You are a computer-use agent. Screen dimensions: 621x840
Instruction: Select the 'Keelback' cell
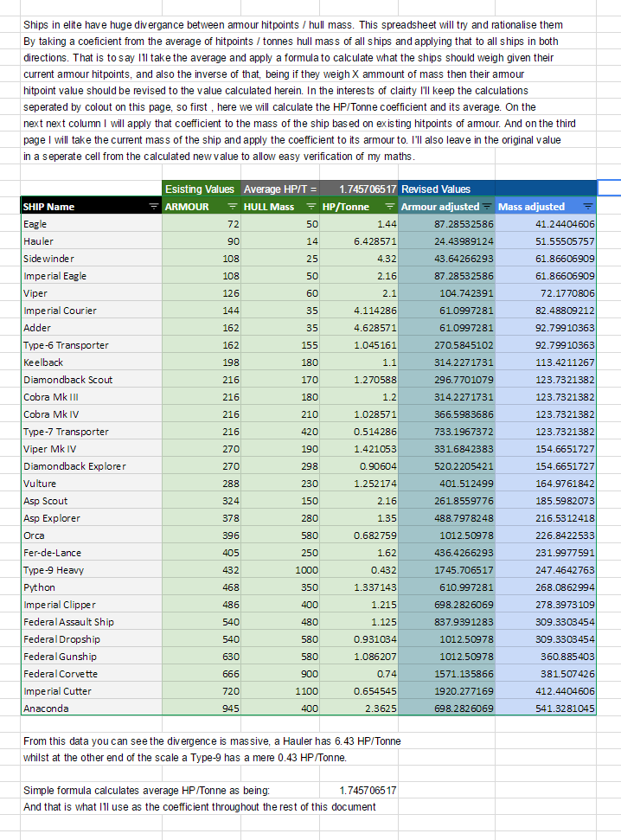coord(92,362)
